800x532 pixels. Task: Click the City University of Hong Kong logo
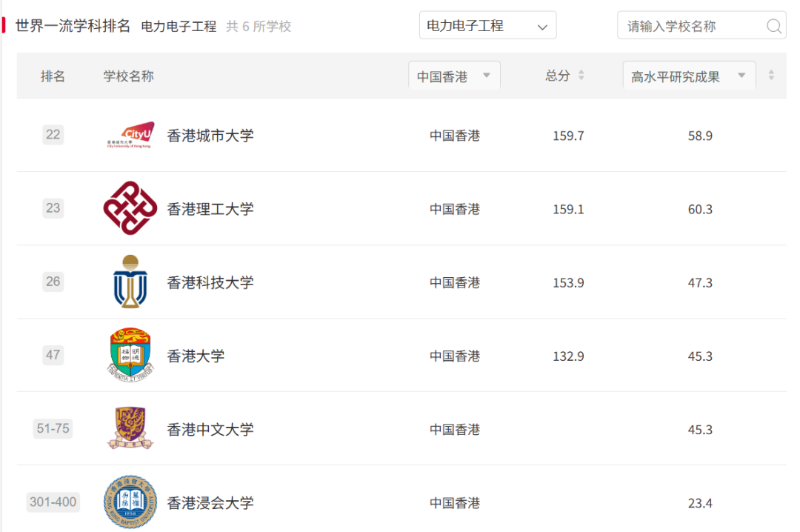coord(130,134)
